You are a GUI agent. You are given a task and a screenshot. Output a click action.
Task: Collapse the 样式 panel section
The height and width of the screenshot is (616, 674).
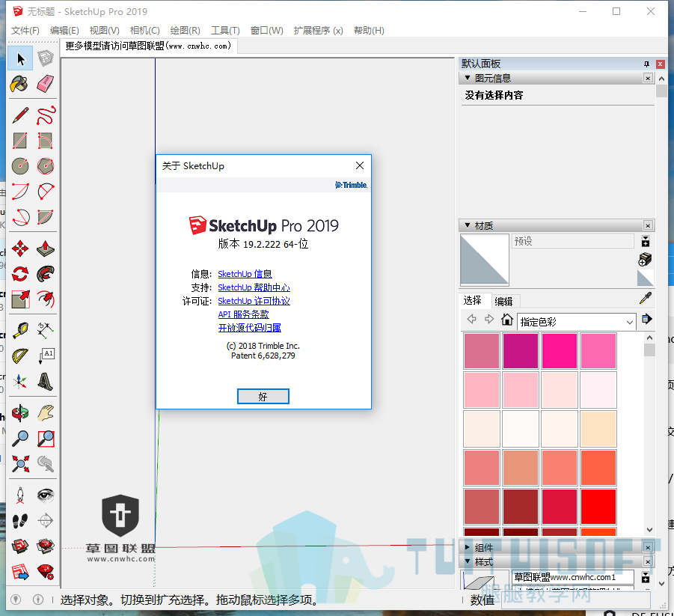click(x=468, y=561)
